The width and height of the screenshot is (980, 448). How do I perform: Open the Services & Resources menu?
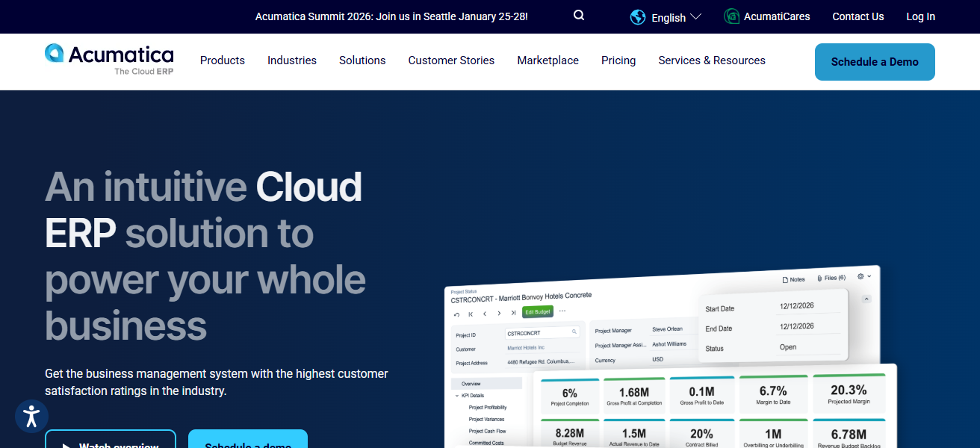(711, 60)
